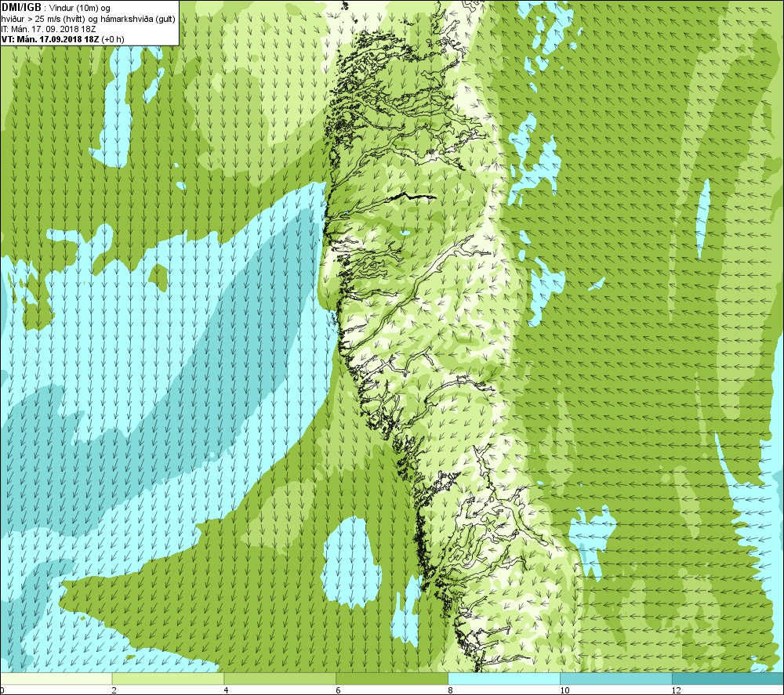This screenshot has height=695, width=784.
Task: Click the 10–12 m/s teal swatch
Action: point(616,679)
